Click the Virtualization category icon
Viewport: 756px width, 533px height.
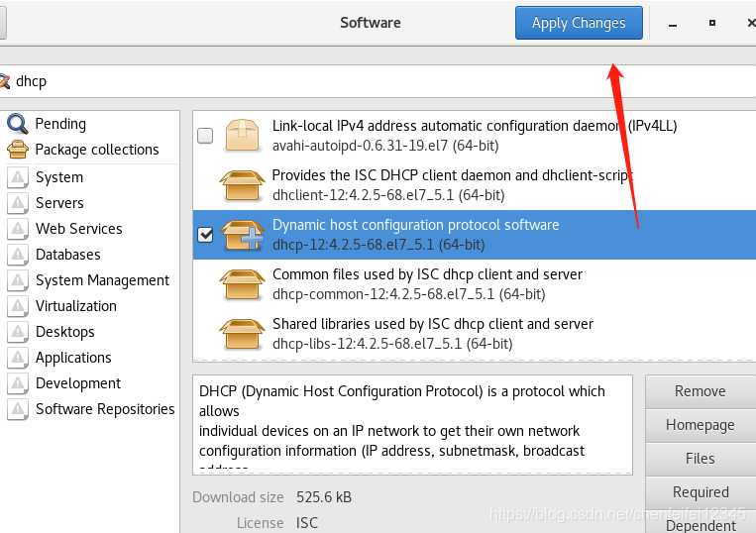(18, 306)
